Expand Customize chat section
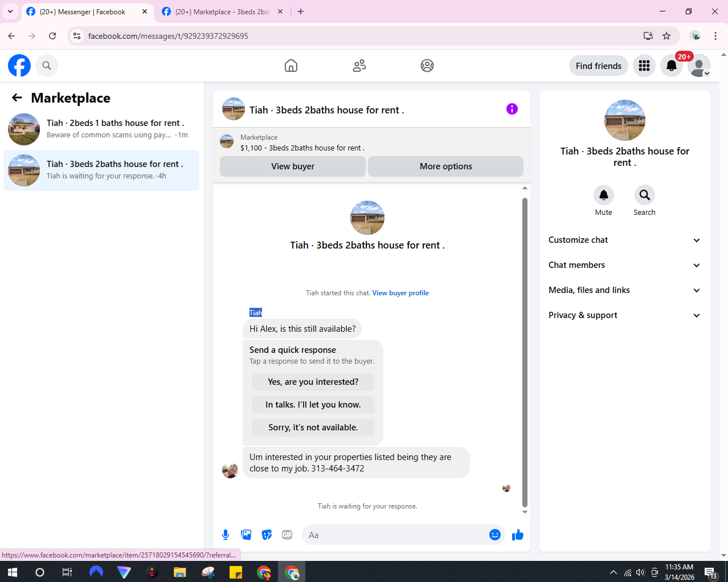The image size is (728, 582). [x=625, y=240]
